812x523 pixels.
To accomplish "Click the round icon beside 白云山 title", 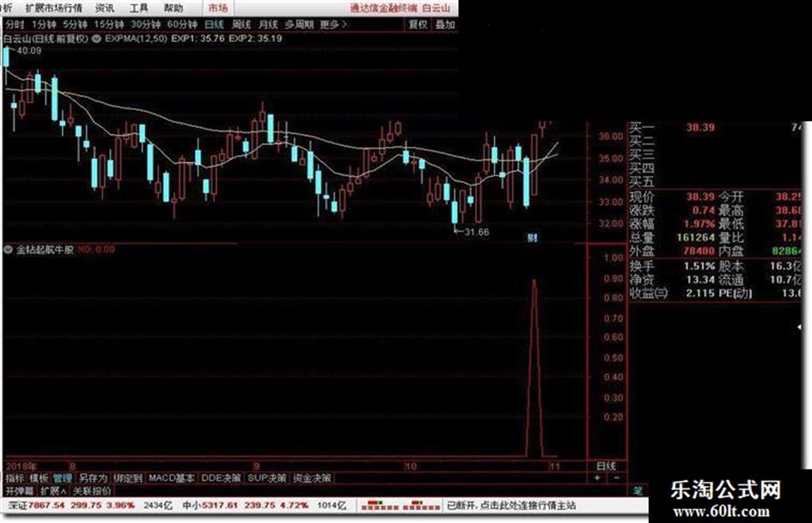I will coord(97,39).
